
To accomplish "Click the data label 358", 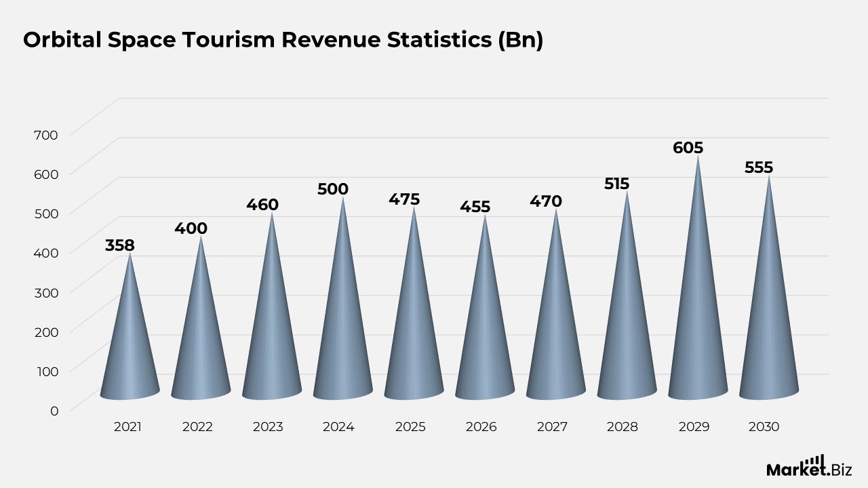I will point(120,245).
